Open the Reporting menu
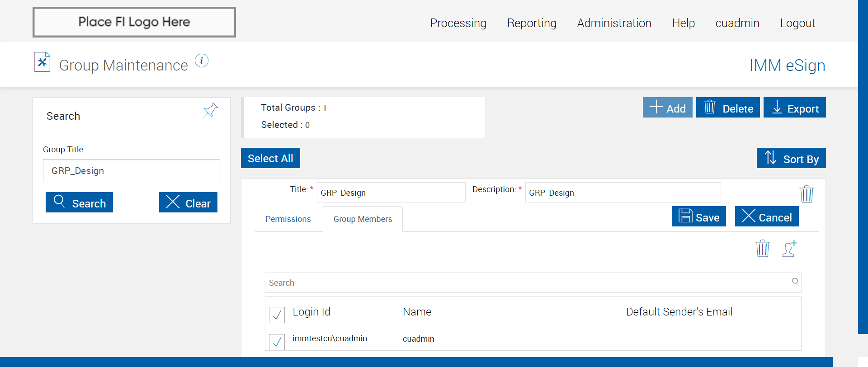Screen dimensions: 868x367 (532, 23)
